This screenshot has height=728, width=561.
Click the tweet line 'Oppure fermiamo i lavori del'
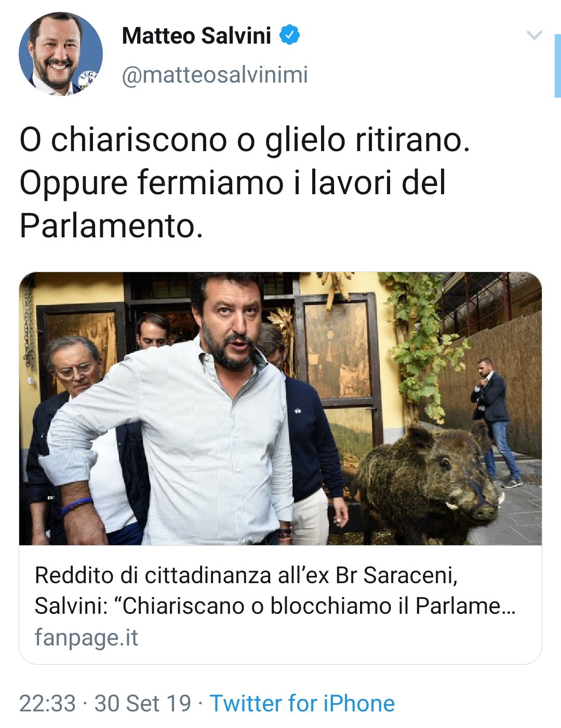tap(233, 183)
